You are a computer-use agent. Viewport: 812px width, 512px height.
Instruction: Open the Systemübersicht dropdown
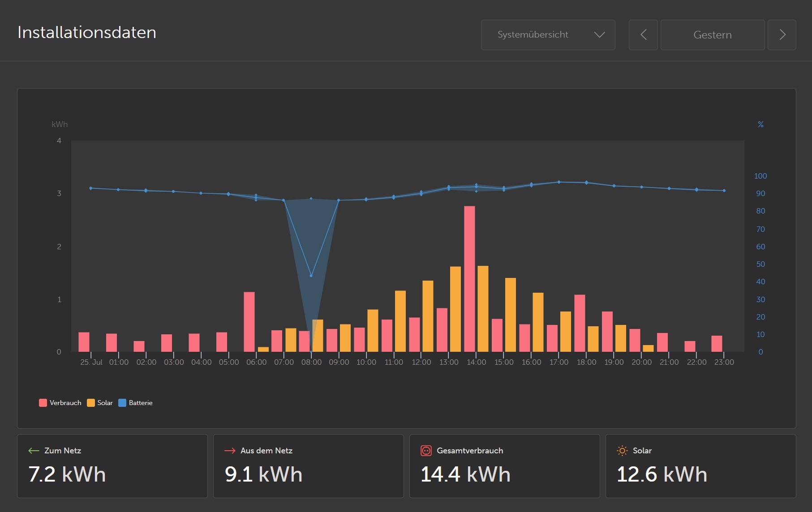coord(548,34)
